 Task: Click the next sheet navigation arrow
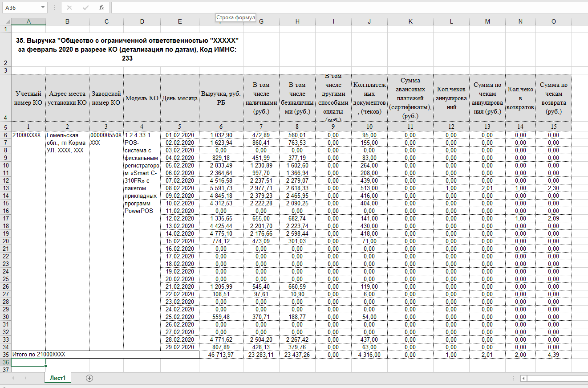26,378
